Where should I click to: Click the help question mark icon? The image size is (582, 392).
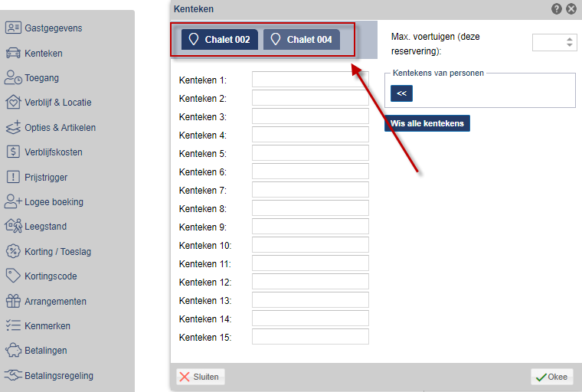point(557,8)
